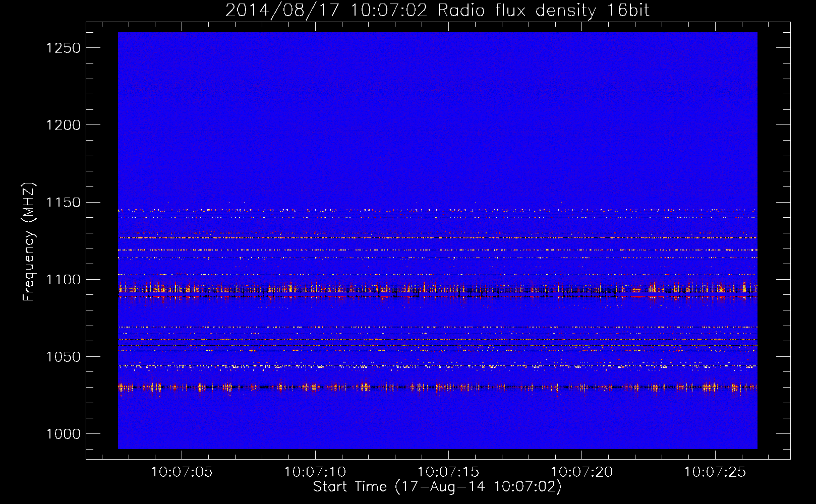Click the narrow interference line near 1145 MHz
The height and width of the screenshot is (504, 816).
(438, 210)
